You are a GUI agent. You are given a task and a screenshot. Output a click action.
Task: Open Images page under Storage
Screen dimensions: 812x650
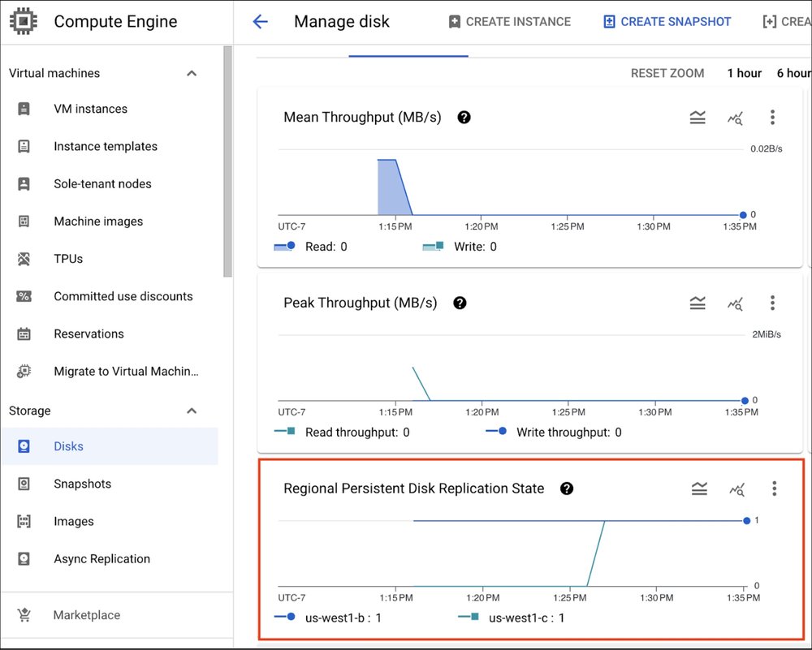coord(74,521)
